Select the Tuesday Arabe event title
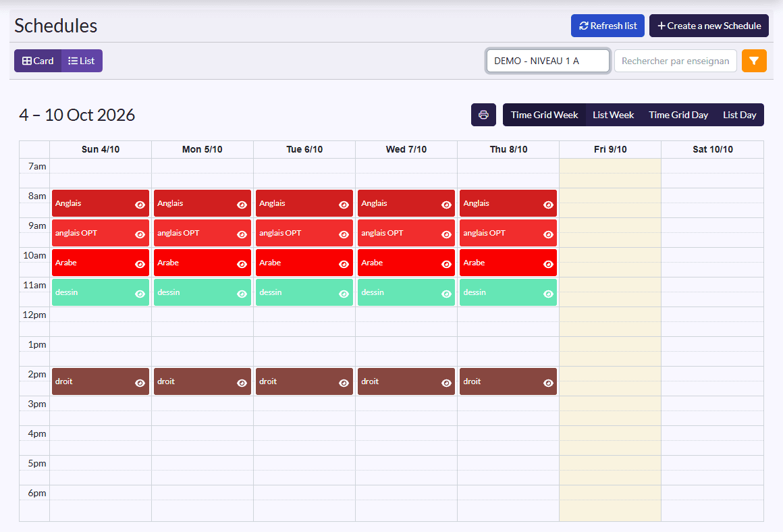The image size is (783, 532). 270,263
